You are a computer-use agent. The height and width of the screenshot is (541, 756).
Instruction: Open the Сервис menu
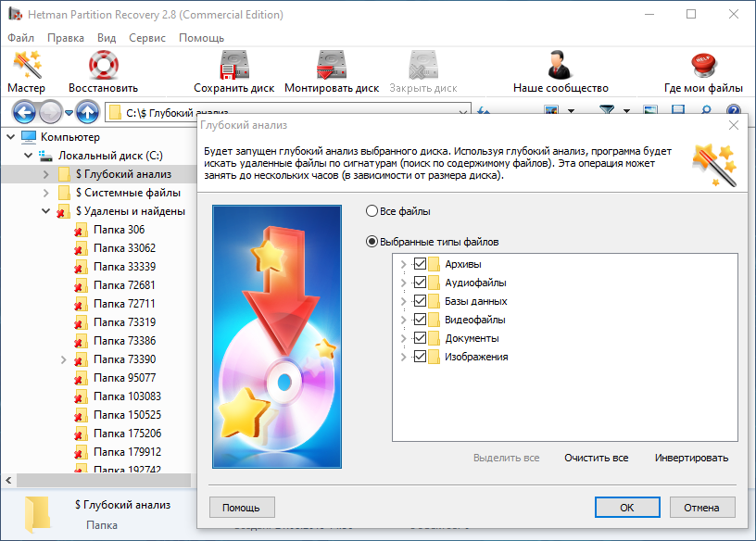[x=146, y=38]
